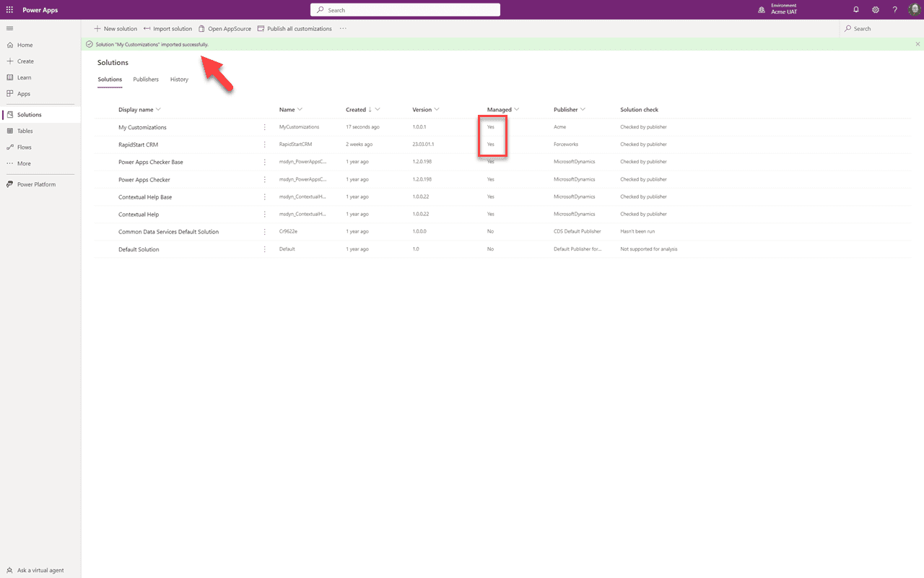Open the notifications bell
This screenshot has width=924, height=578.
click(x=856, y=9)
